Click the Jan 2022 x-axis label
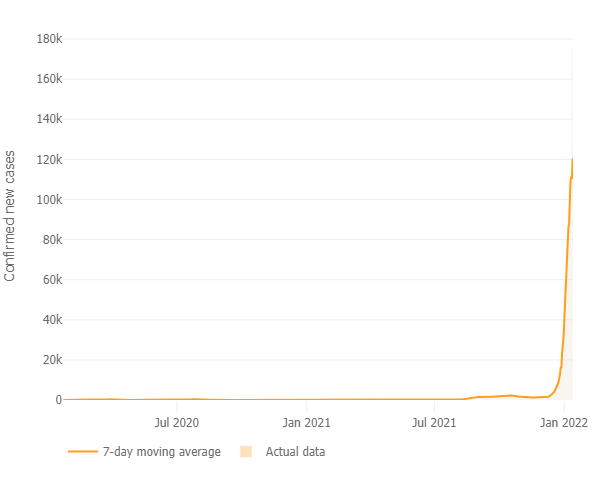 pyautogui.click(x=564, y=423)
